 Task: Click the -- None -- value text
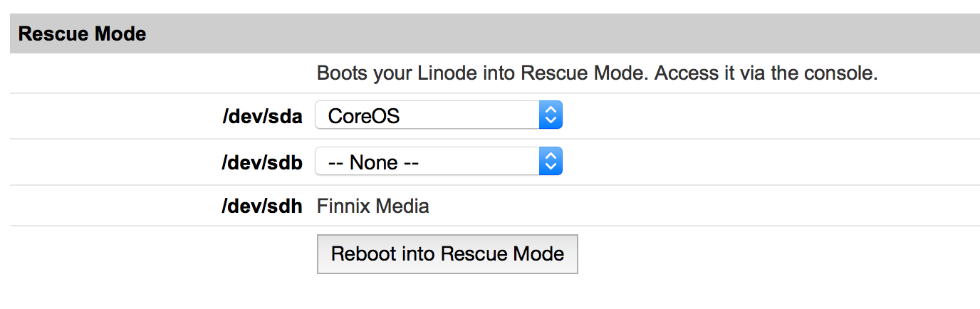373,162
